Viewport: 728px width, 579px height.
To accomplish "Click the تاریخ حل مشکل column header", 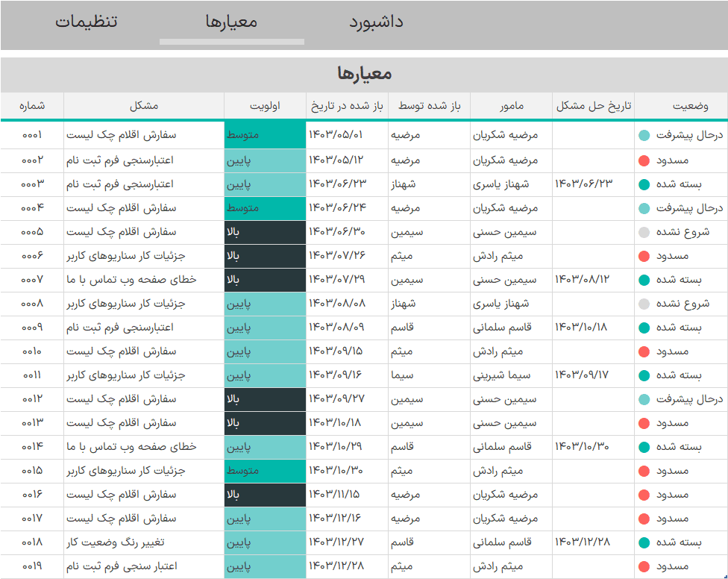I will point(594,106).
